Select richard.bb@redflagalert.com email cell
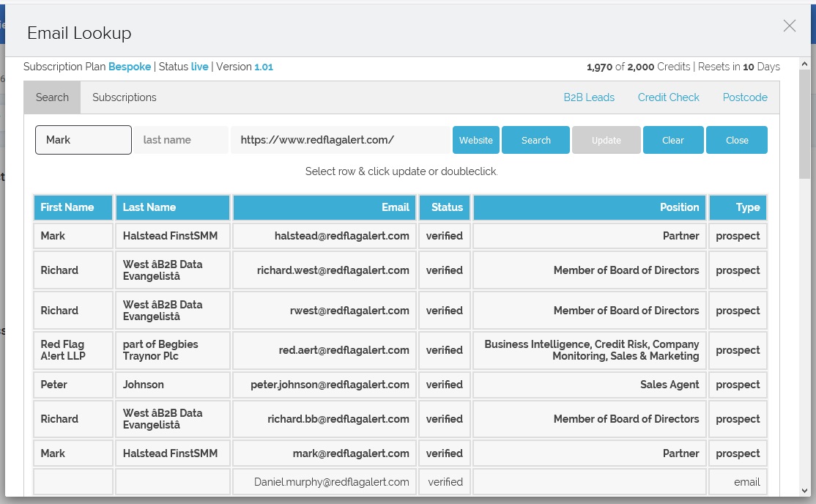Viewport: 816px width, 504px height. tap(324, 418)
